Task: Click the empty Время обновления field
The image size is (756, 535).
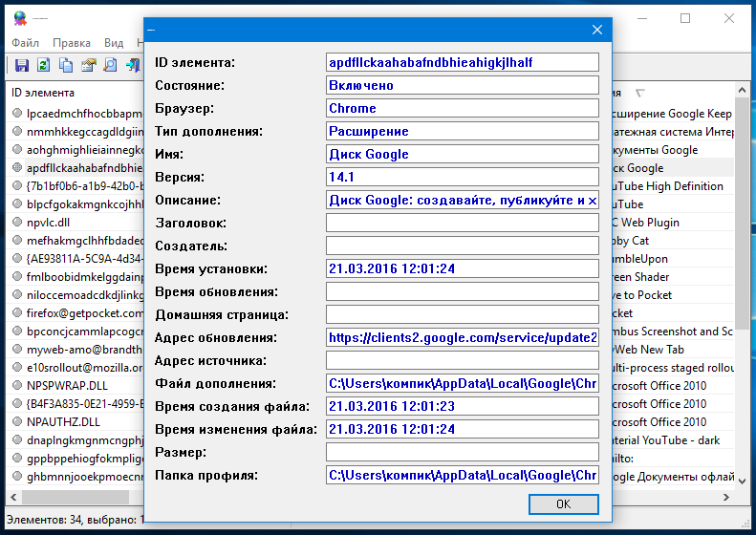Action: pos(463,291)
